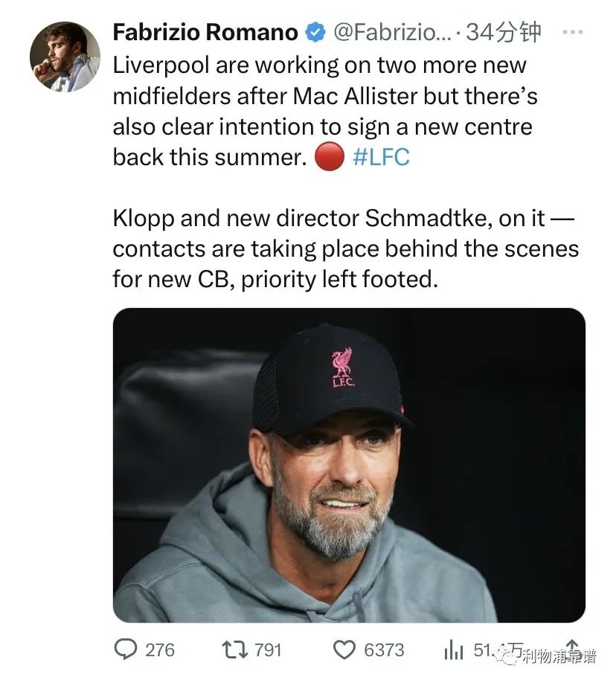Click the red circle emoji in tweet

click(x=329, y=157)
